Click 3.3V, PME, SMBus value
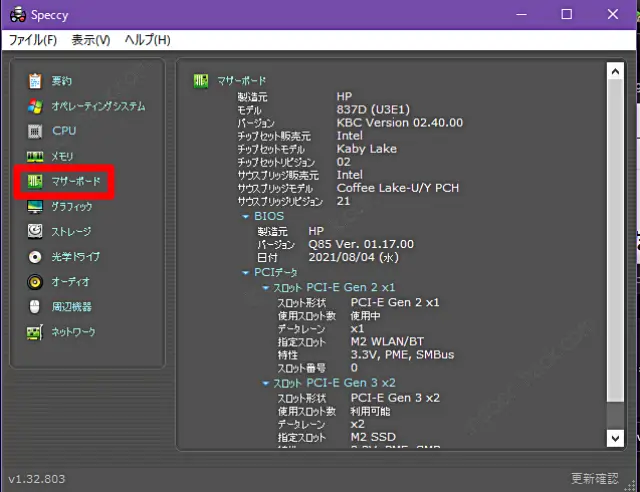The width and height of the screenshot is (640, 492). coord(402,354)
